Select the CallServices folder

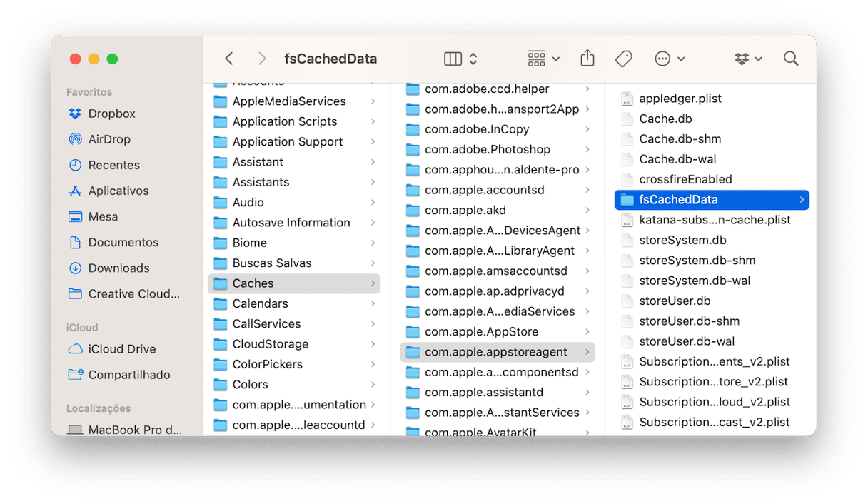294,323
